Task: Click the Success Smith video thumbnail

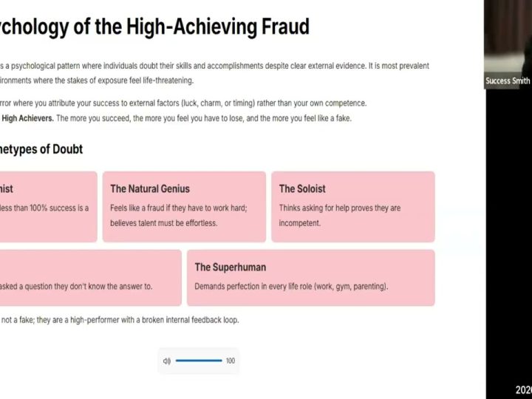Action: point(508,44)
